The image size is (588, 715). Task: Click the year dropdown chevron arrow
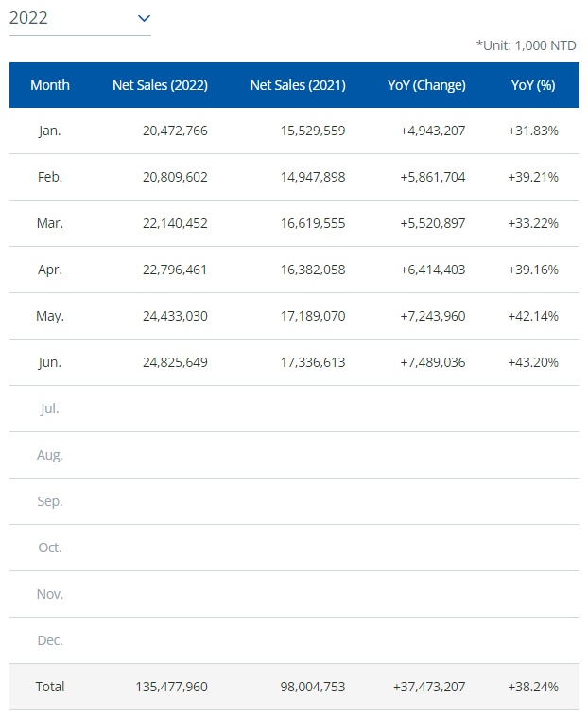click(144, 18)
